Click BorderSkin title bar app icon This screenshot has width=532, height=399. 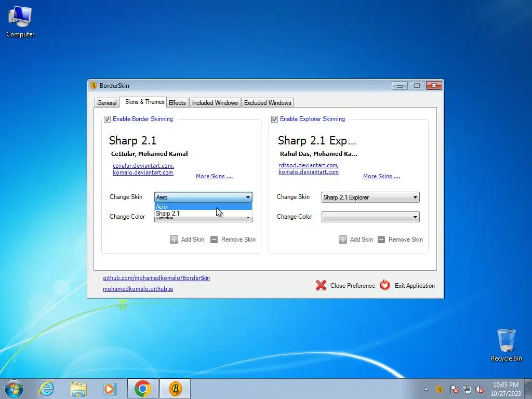[94, 86]
